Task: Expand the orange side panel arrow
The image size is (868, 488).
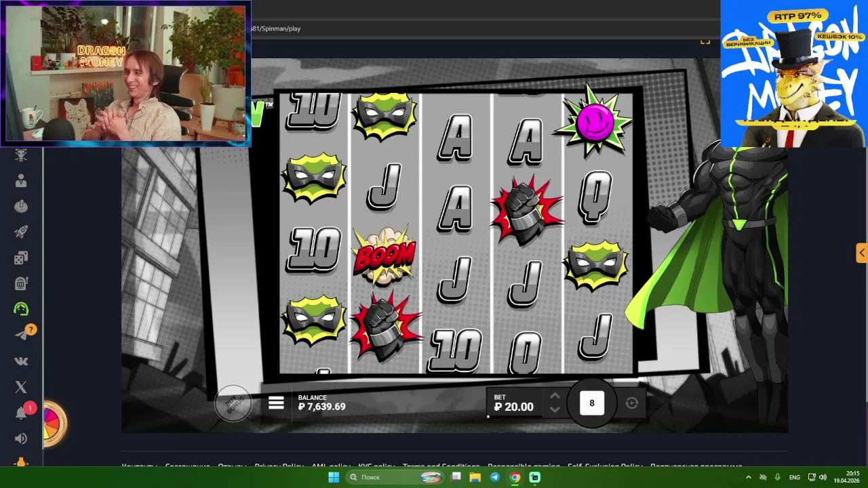Action: 861,253
